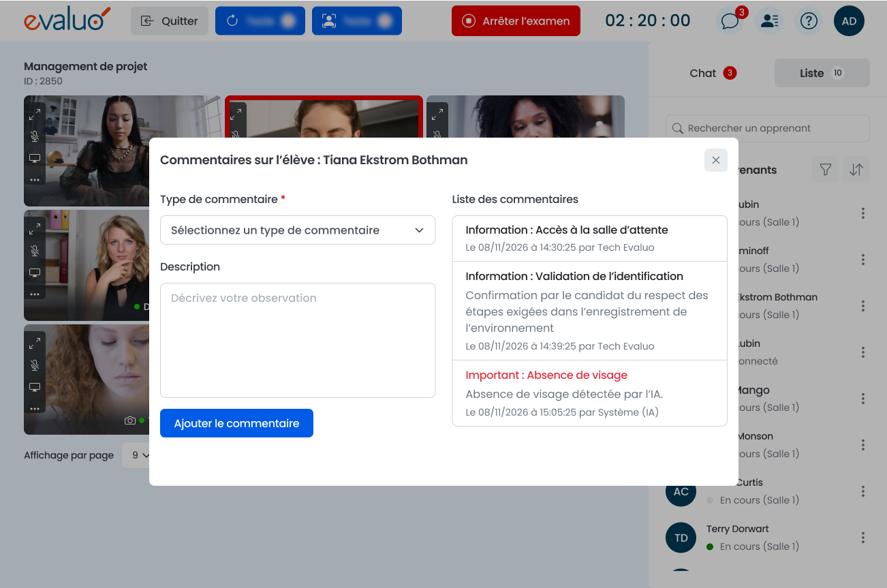Switch to the Liste tab
This screenshot has height=588, width=887.
click(x=822, y=73)
